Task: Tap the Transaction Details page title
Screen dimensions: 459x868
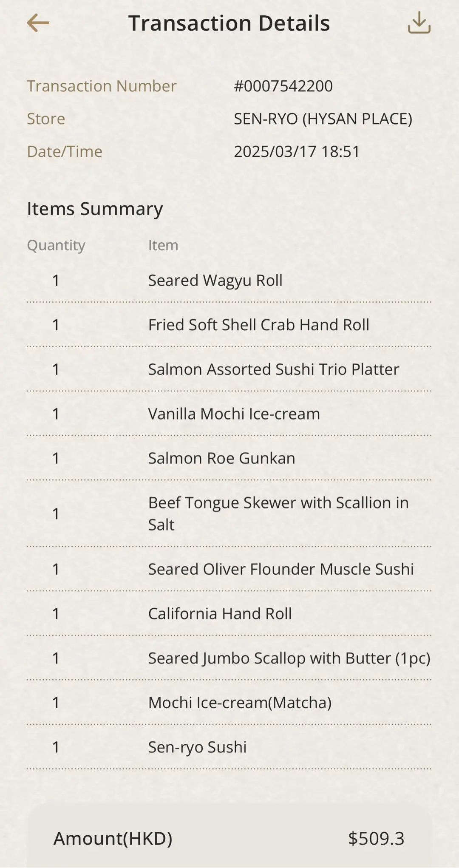Action: (229, 23)
